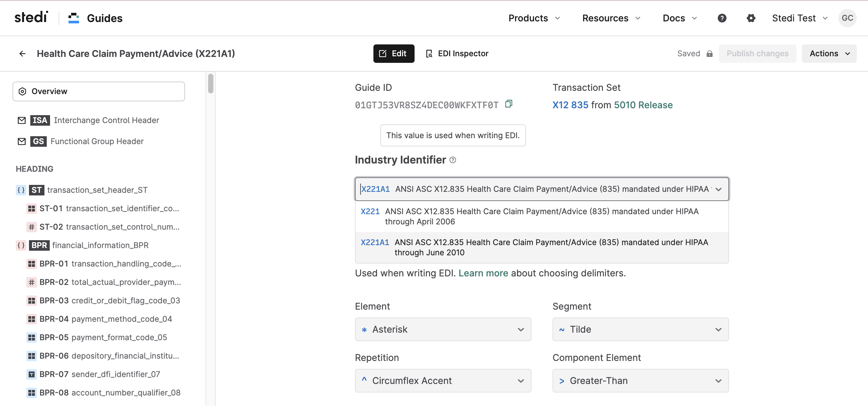Open the X12 835 link
Viewport: 868px width, 406px height.
coord(570,105)
